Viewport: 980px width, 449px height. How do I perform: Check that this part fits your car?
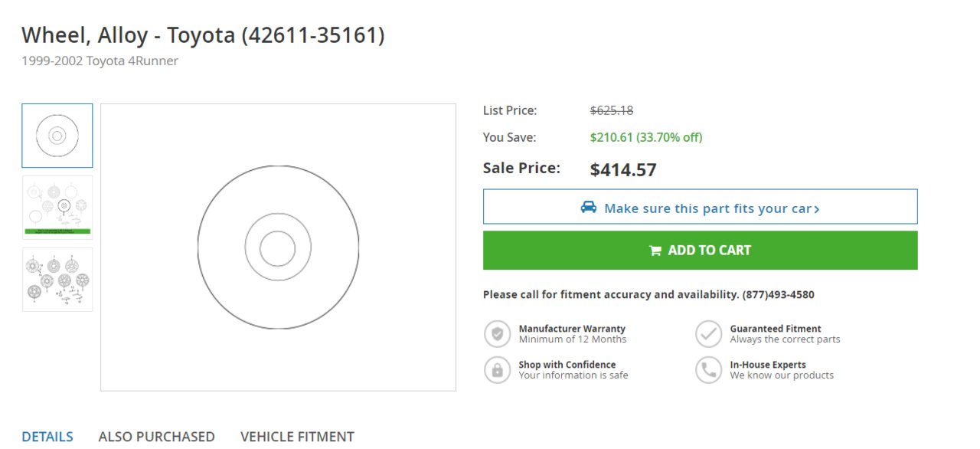click(700, 207)
